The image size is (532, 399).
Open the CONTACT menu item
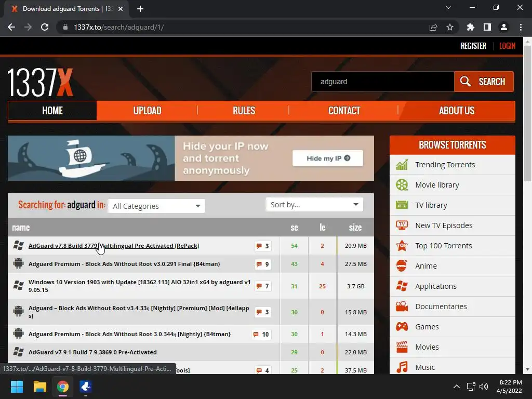[344, 111]
